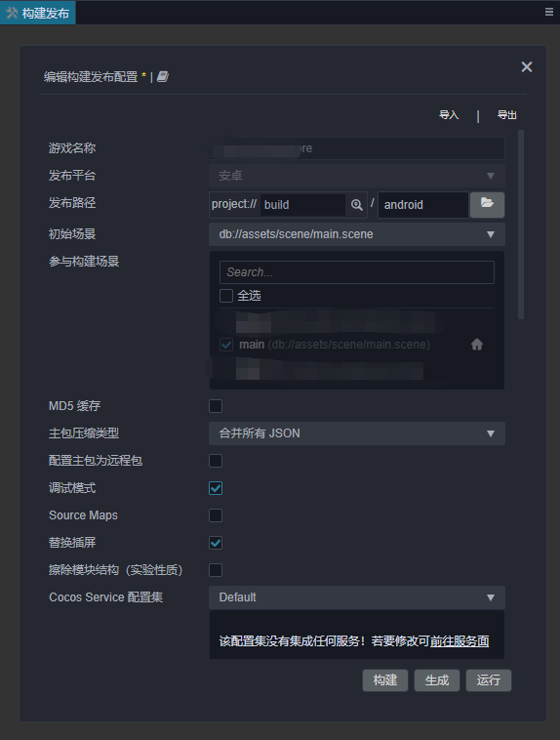Open the folder browse icon for publish path

(488, 205)
